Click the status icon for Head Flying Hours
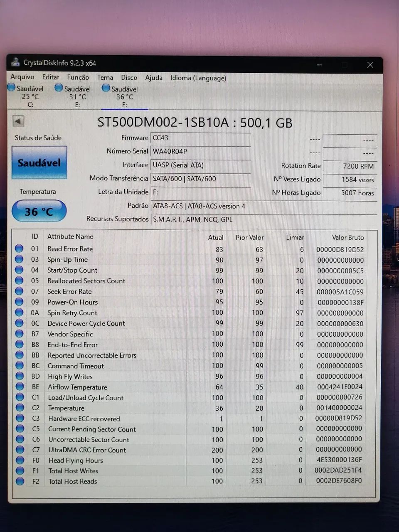The width and height of the screenshot is (399, 532). (x=20, y=460)
